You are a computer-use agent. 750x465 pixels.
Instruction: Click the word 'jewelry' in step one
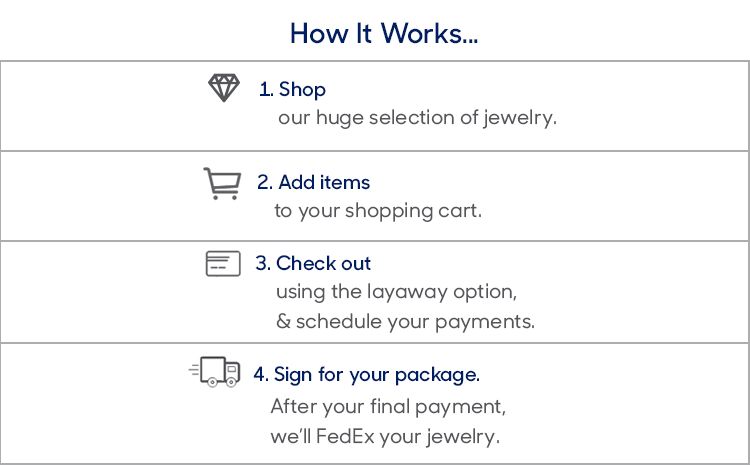(x=521, y=118)
